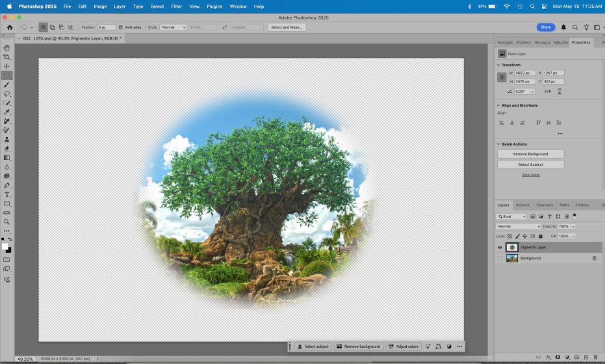The height and width of the screenshot is (364, 605).
Task: Select the Eraser tool
Action: tap(6, 149)
